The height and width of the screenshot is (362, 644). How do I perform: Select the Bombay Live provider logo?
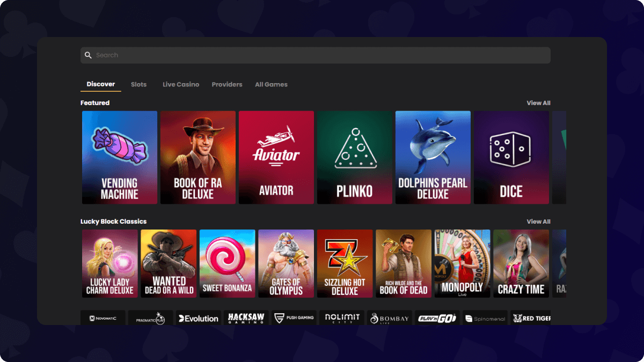click(390, 317)
